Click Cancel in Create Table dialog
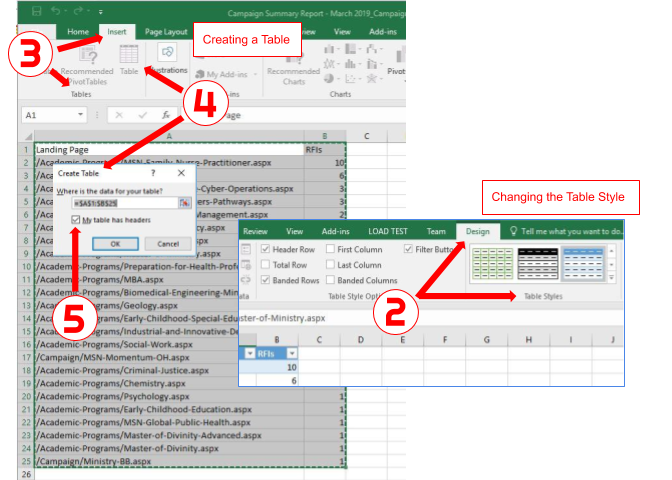This screenshot has height=480, width=672. click(x=168, y=243)
